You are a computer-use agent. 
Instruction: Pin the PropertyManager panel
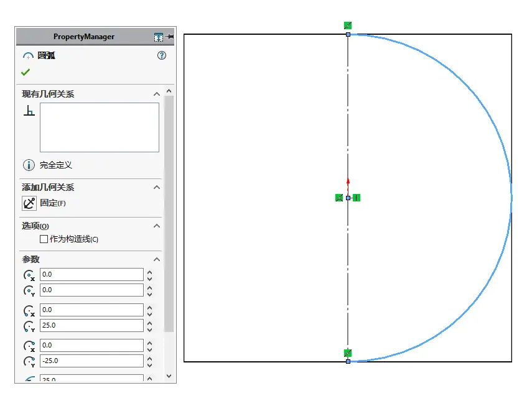pyautogui.click(x=170, y=37)
